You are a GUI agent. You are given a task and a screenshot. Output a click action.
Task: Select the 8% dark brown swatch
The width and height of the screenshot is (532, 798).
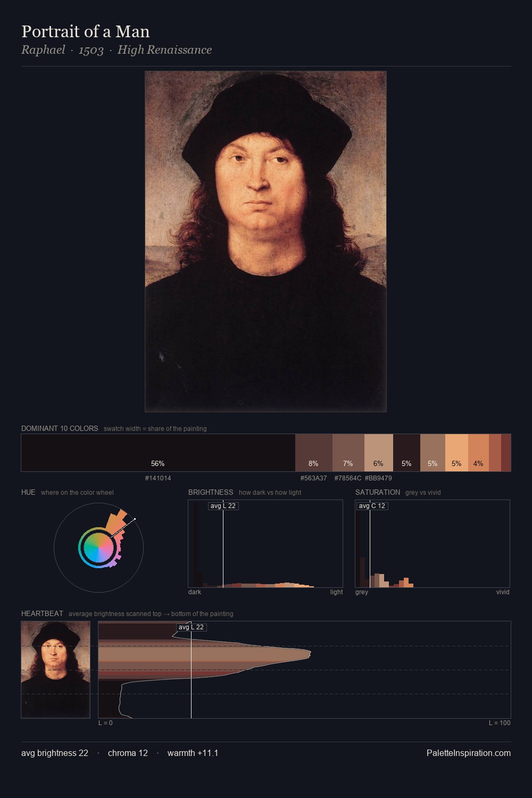[314, 453]
